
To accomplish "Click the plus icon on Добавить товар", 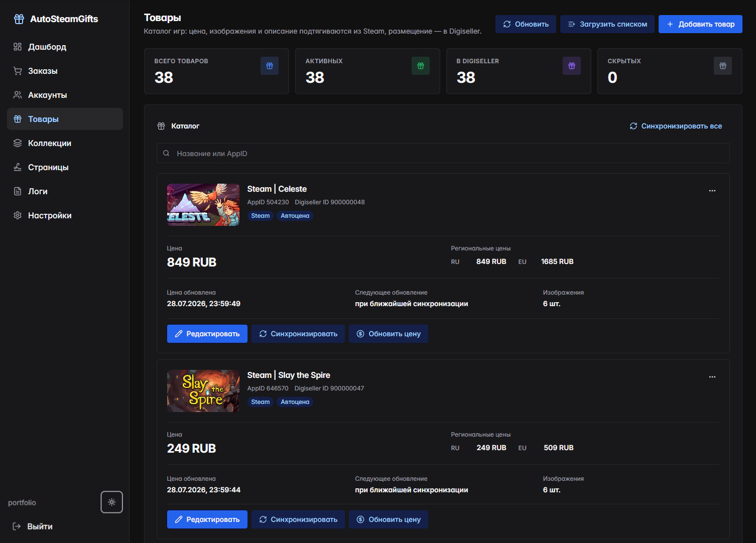I will (670, 24).
